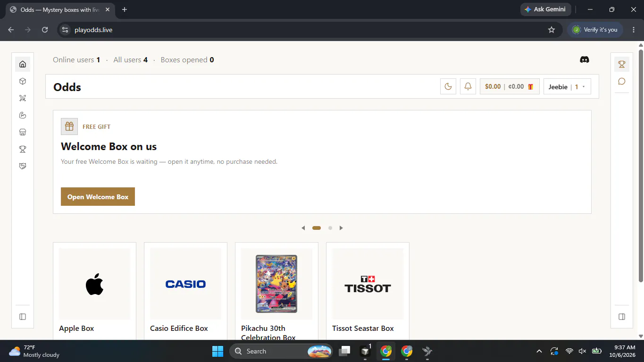Go to previous banner slide arrow

pos(303,228)
